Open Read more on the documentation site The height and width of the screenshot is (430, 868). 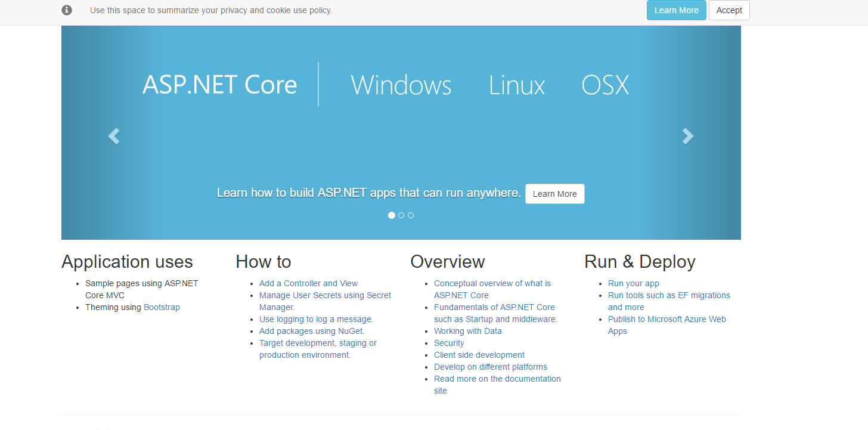tap(497, 385)
